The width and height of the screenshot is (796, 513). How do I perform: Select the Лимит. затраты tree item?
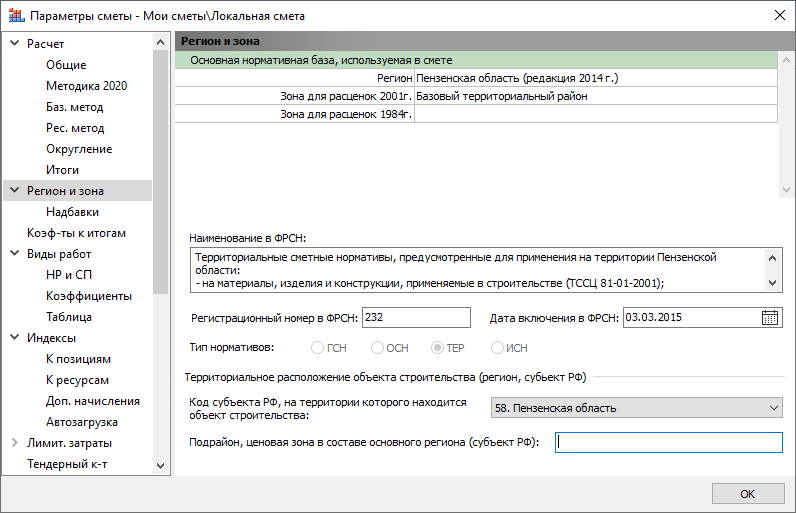pyautogui.click(x=70, y=443)
